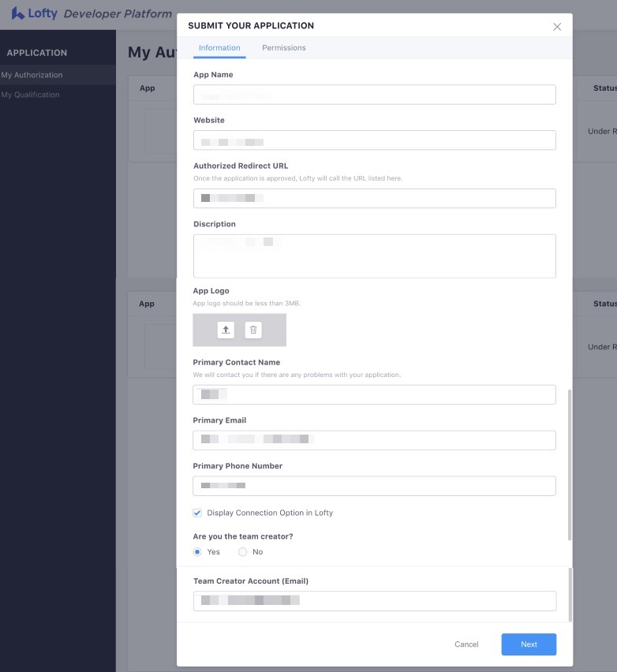Click the App Name input field

point(374,95)
